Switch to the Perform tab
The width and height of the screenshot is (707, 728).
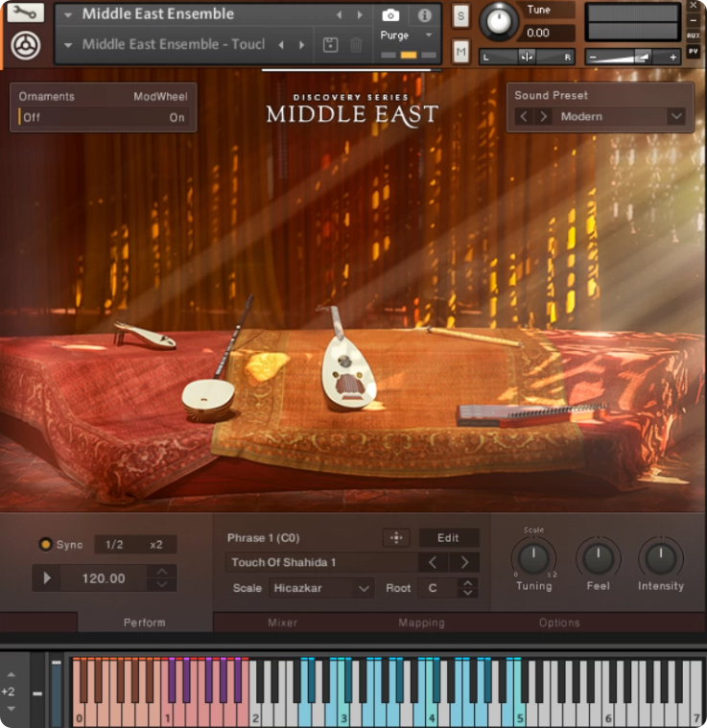pyautogui.click(x=144, y=622)
